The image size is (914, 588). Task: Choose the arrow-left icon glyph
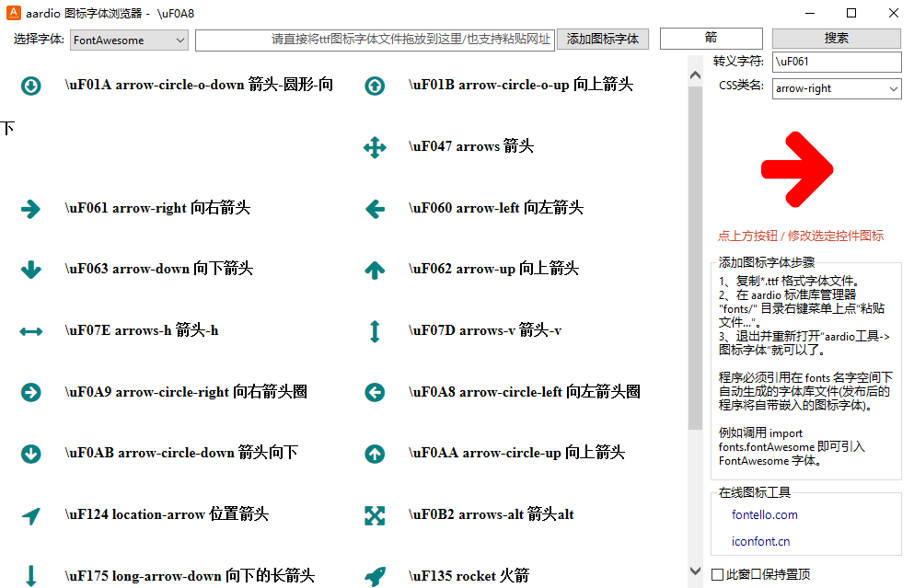(375, 209)
